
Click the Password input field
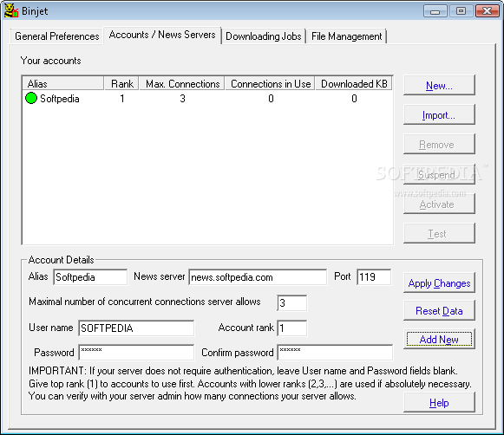click(136, 353)
